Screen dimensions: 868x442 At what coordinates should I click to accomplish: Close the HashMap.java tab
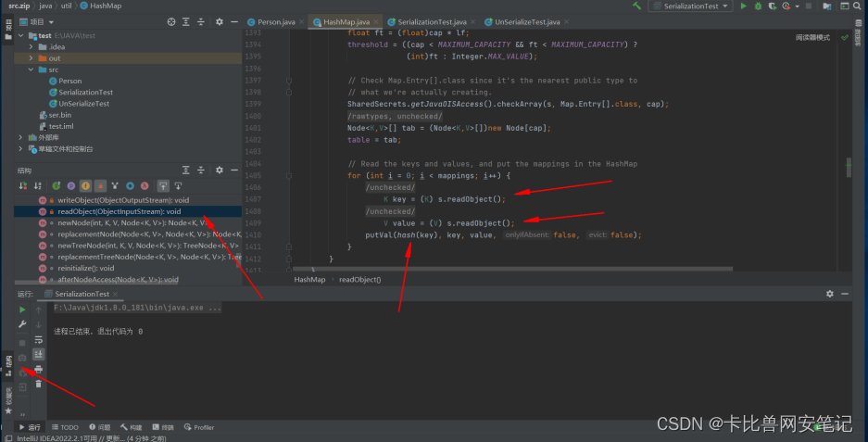[376, 22]
